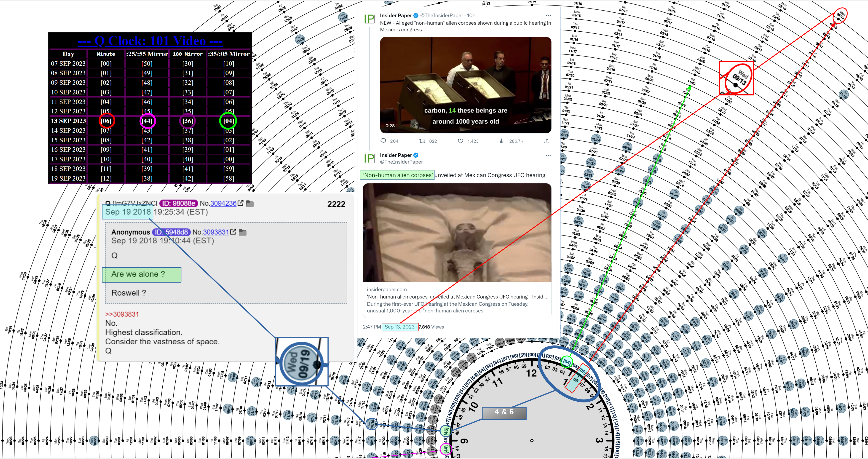This screenshot has width=868, height=459.
Task: Click the 0:28 video duration label
Action: pyautogui.click(x=390, y=126)
